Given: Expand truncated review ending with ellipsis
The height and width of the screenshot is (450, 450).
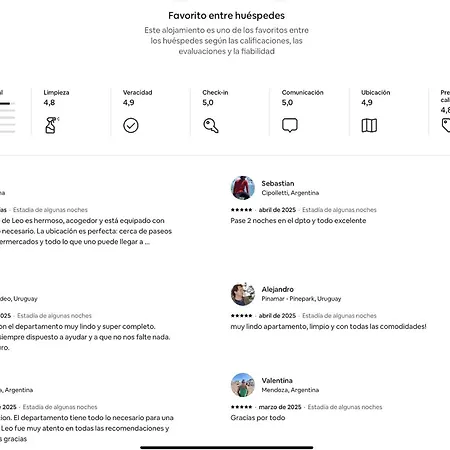Looking at the screenshot, I should coord(147,242).
